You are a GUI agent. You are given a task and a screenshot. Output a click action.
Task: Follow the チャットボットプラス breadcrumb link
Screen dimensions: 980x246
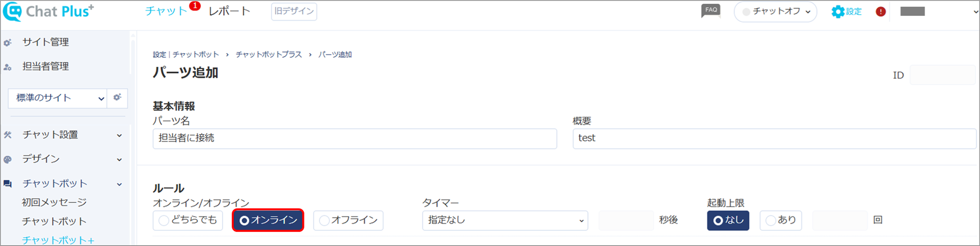(269, 54)
